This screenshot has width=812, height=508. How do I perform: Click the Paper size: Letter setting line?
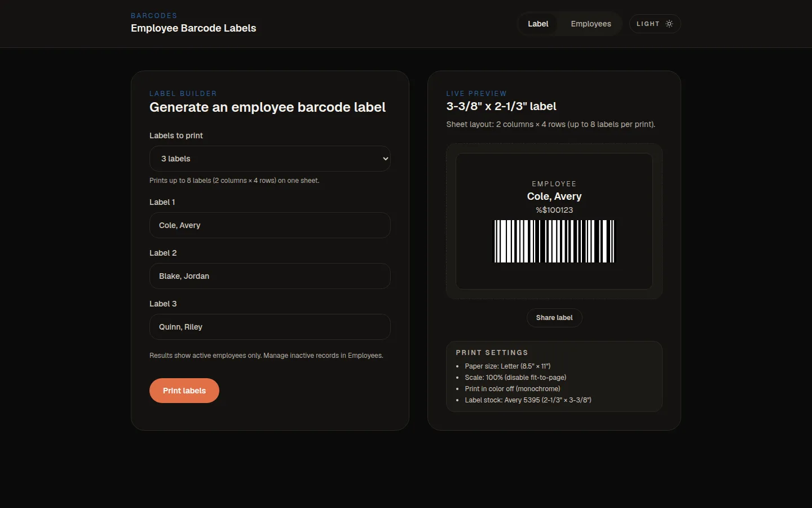click(x=507, y=366)
